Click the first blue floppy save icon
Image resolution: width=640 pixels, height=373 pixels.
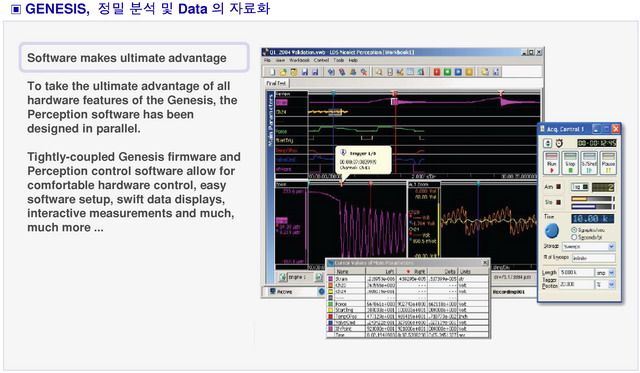tap(304, 72)
